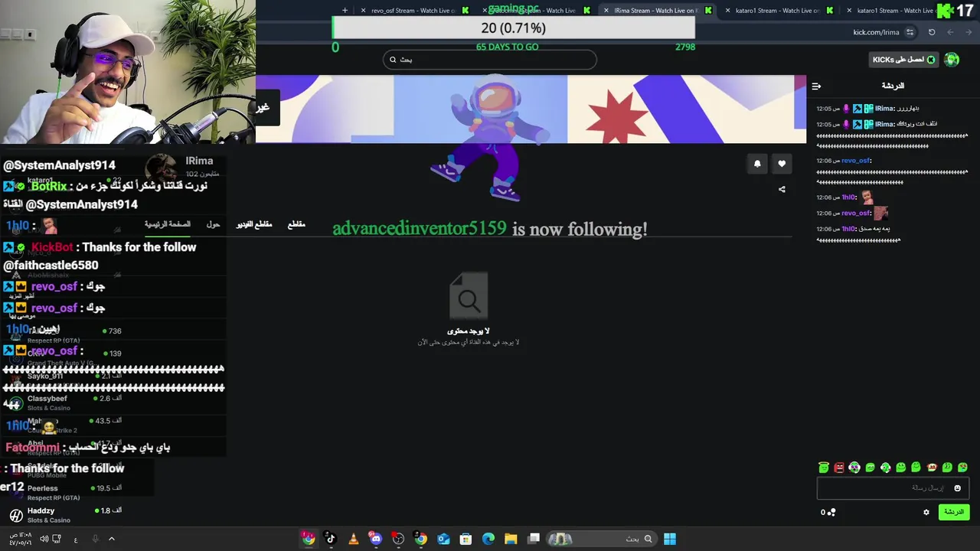
Task: Open Task View from the taskbar
Action: coord(534,539)
